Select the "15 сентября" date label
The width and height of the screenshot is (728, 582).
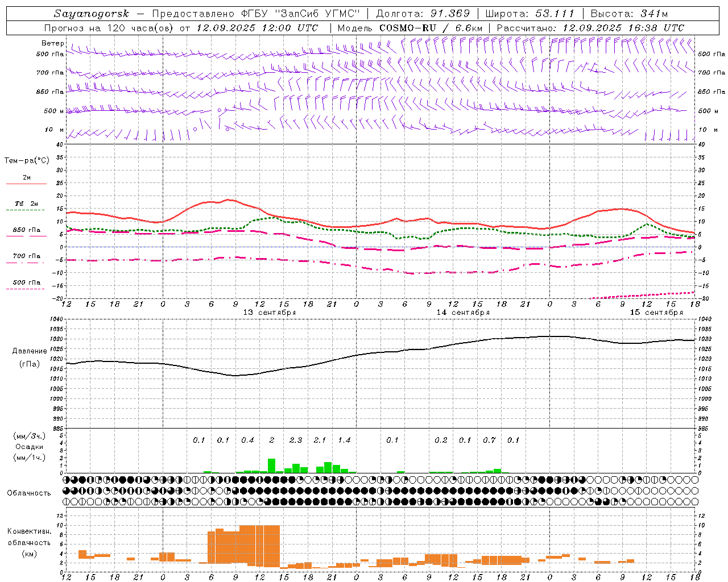point(656,313)
